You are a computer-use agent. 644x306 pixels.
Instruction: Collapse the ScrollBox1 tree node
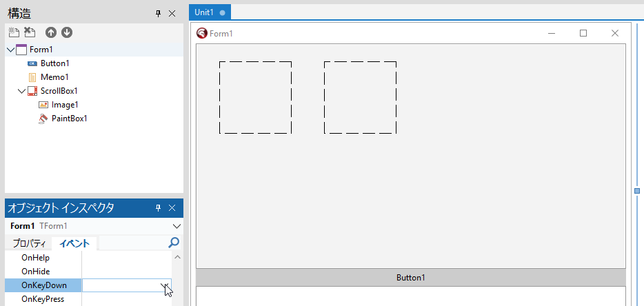point(21,91)
